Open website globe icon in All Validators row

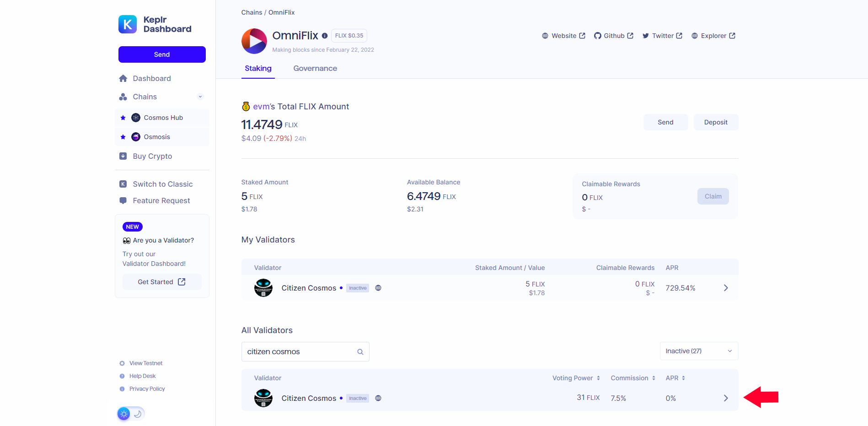[x=378, y=398]
